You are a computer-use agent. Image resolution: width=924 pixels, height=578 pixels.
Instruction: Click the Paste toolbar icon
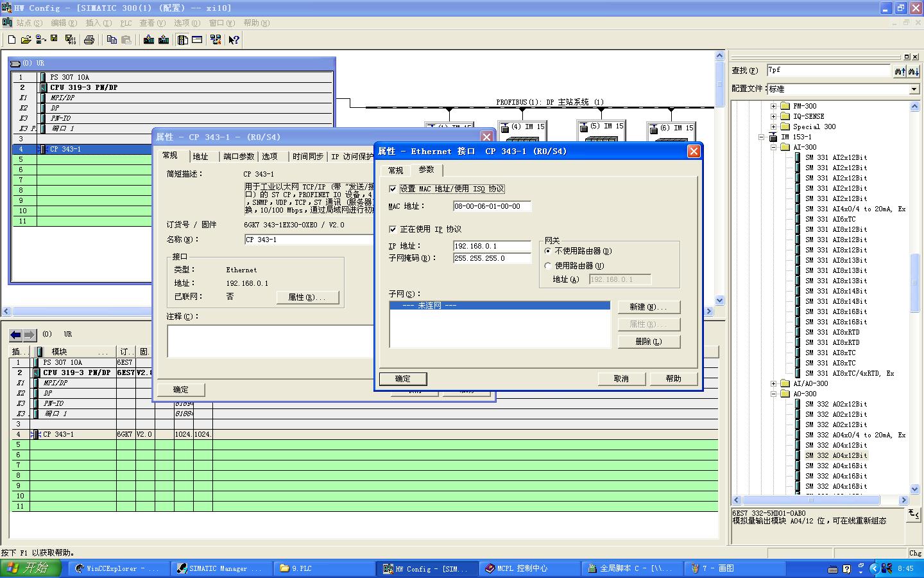[126, 40]
